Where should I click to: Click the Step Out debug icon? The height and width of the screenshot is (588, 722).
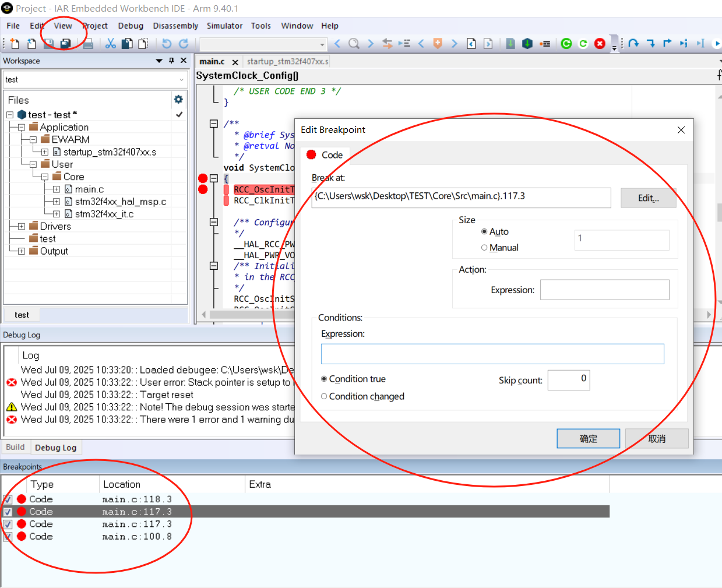point(667,44)
